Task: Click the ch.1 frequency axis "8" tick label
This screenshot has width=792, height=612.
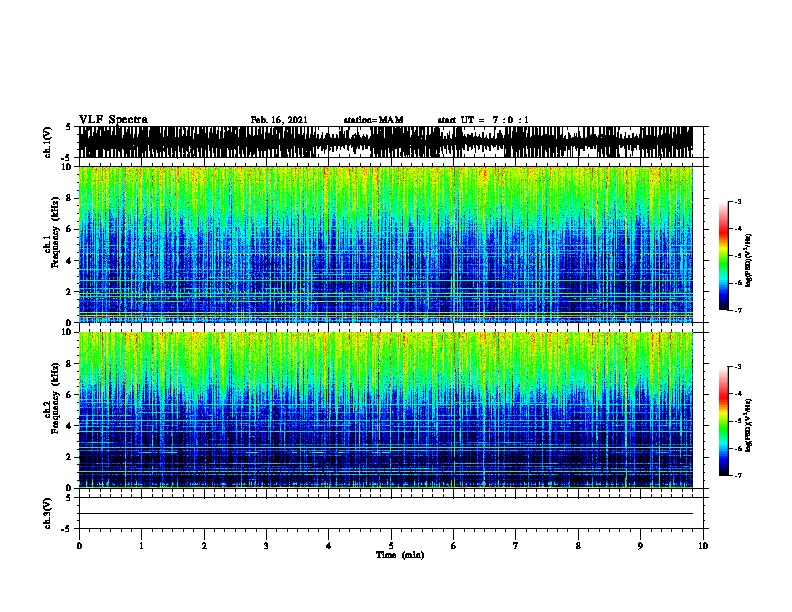Action: [x=69, y=198]
